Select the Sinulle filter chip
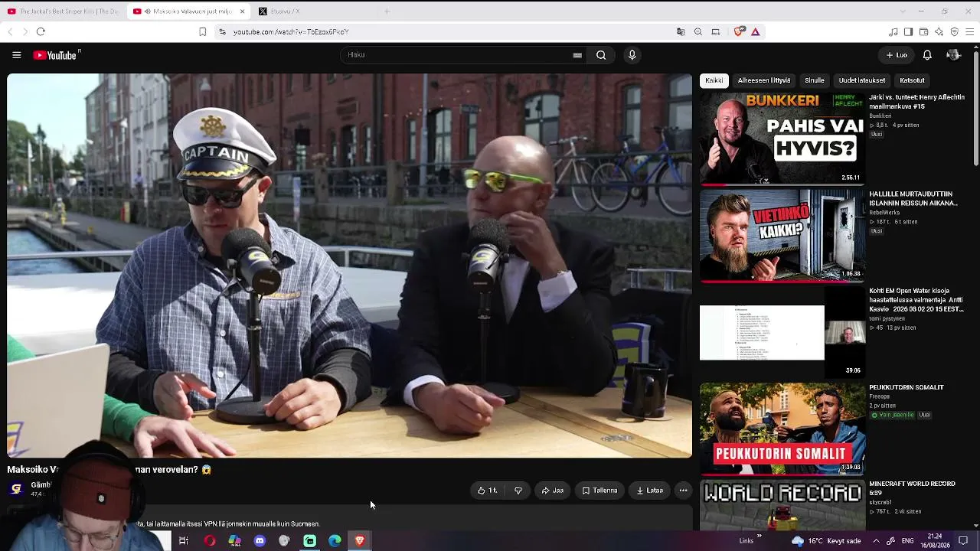 coord(815,80)
